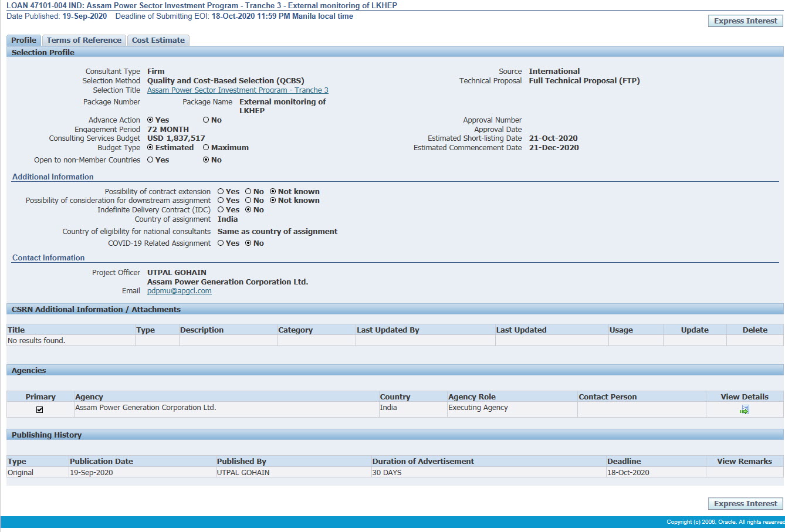
Task: Open Assam Power Sector Investment Program link
Action: coord(238,90)
